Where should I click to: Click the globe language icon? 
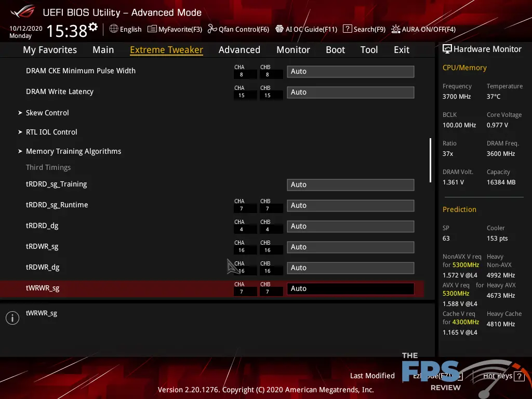[x=114, y=29]
